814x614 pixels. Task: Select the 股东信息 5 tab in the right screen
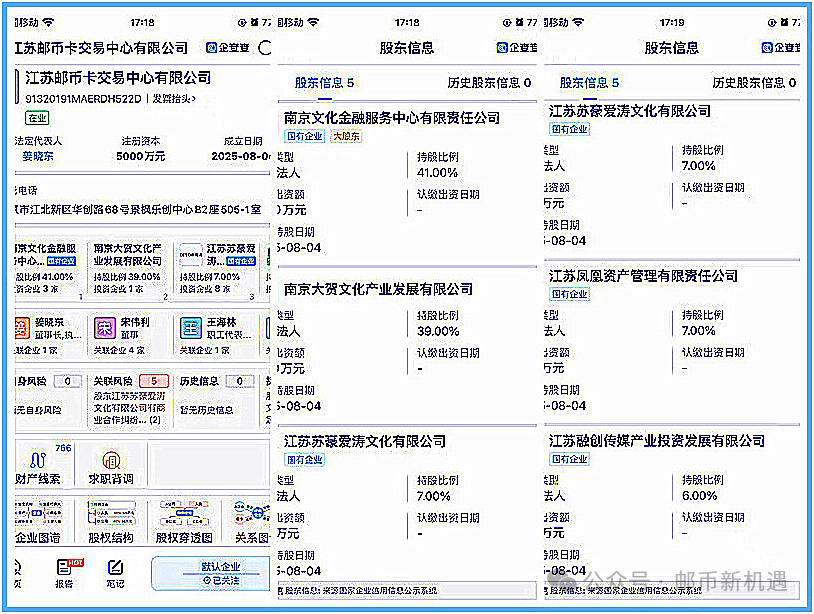pyautogui.click(x=589, y=83)
